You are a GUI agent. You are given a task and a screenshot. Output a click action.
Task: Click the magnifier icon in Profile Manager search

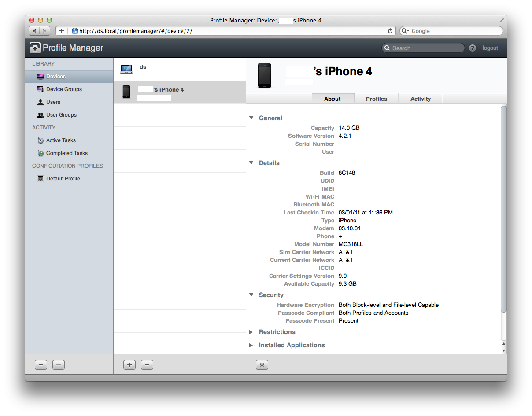coord(387,48)
